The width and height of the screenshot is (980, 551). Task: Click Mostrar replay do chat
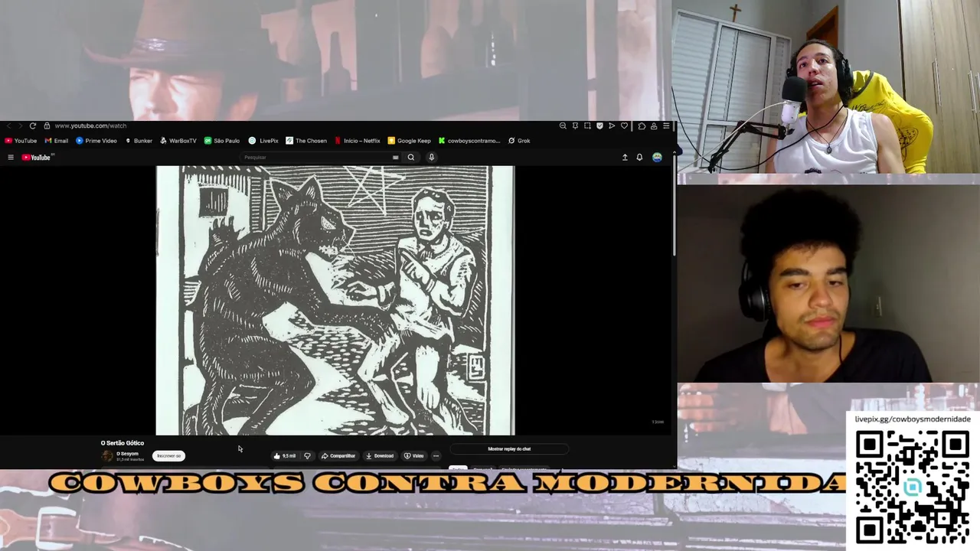tap(509, 449)
